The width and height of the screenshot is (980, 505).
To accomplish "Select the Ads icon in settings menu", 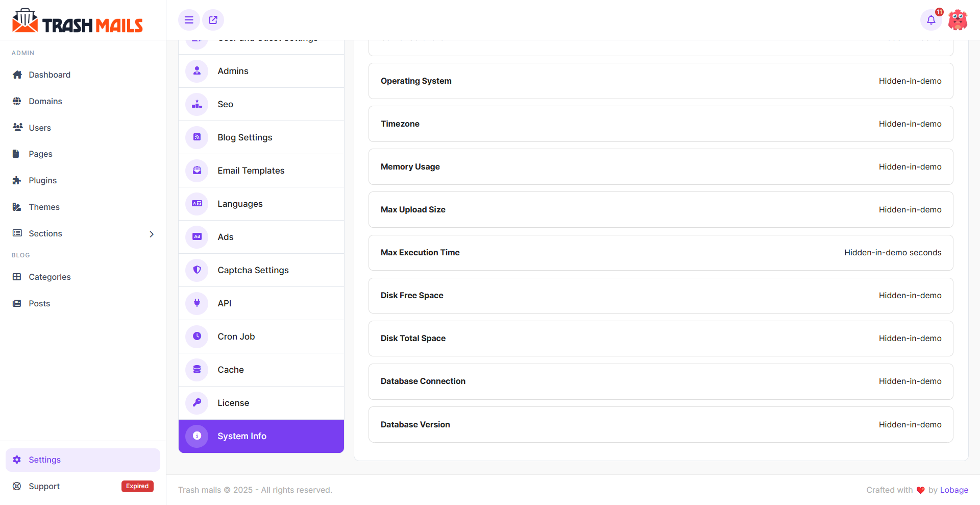I will coord(197,236).
